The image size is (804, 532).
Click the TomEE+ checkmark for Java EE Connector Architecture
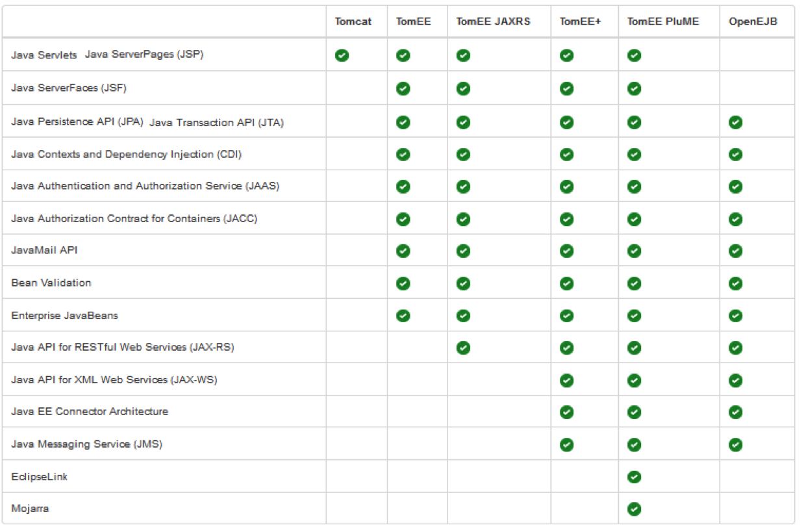pos(567,412)
